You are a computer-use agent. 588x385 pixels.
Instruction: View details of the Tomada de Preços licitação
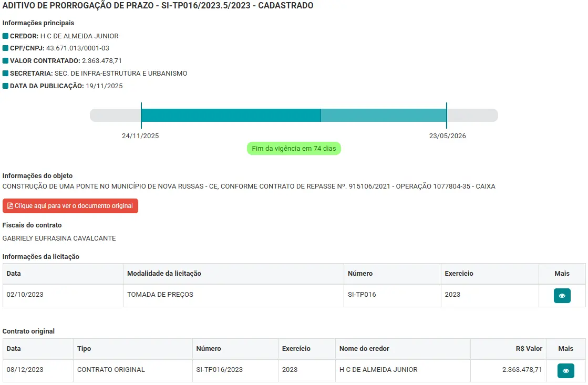(x=562, y=296)
